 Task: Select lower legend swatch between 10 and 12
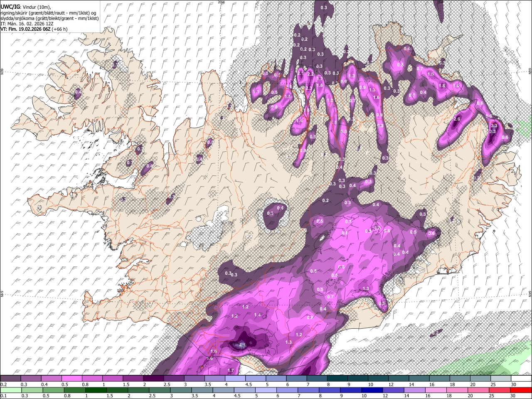pos(371,390)
